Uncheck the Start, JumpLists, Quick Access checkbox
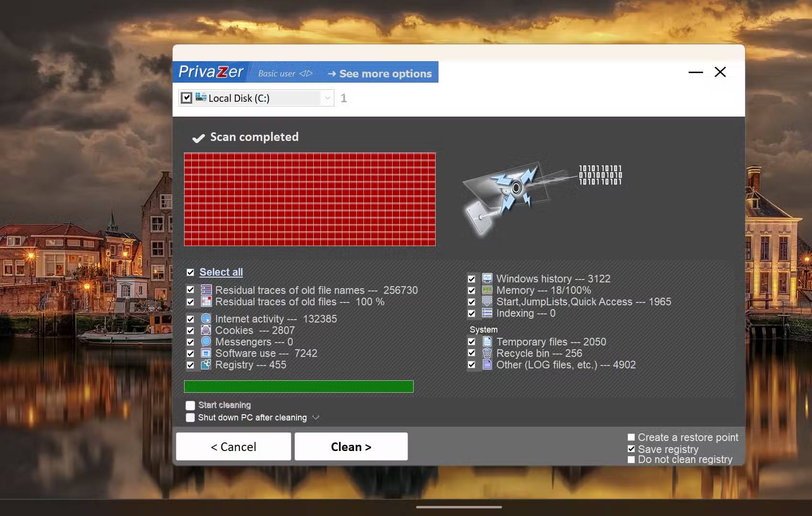 pyautogui.click(x=472, y=301)
